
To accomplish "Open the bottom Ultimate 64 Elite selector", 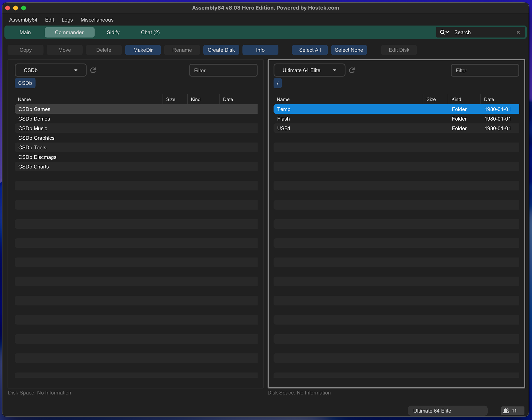I will [x=447, y=411].
